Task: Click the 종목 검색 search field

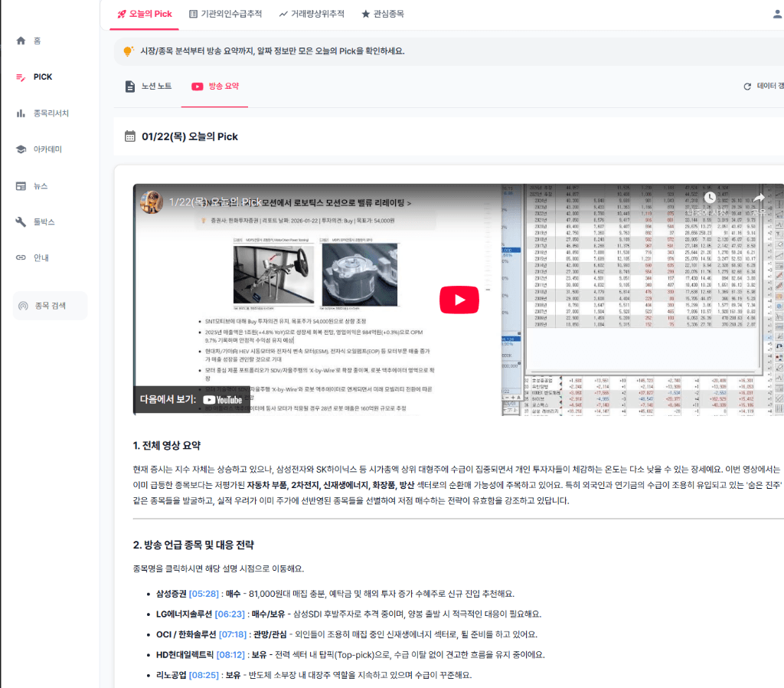Action: click(x=50, y=306)
